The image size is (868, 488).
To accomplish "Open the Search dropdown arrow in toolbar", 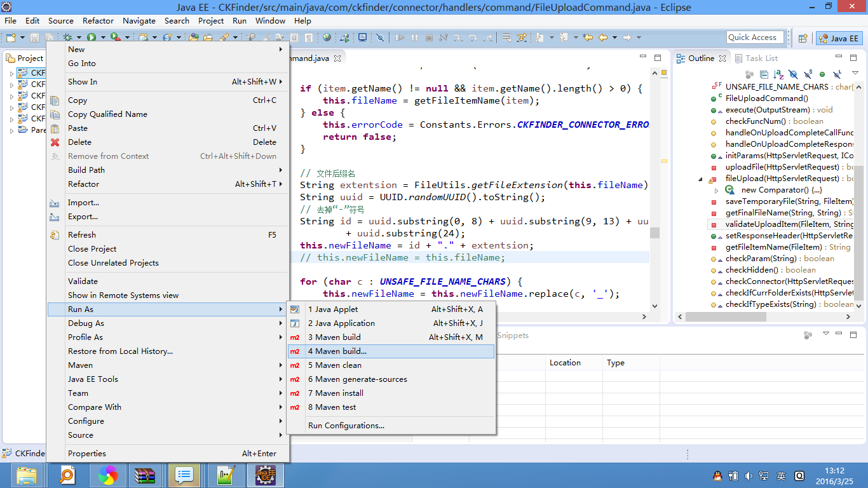I will [x=235, y=37].
